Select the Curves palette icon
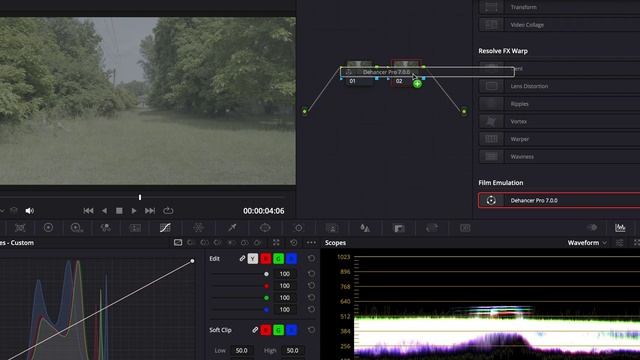Viewport: 640px width, 360px height. point(165,228)
